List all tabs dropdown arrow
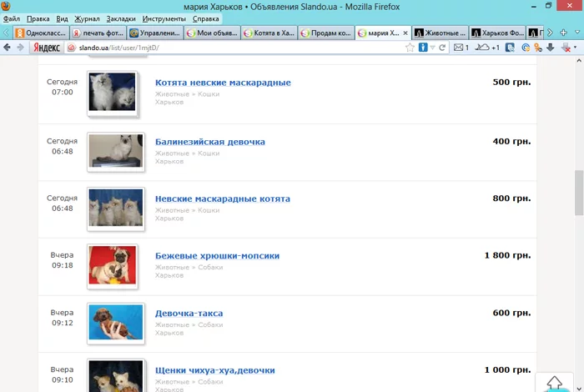This screenshot has width=584, height=392. click(577, 33)
